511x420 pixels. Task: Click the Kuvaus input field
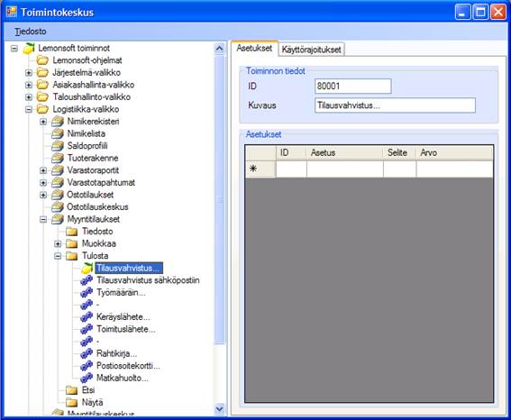(395, 105)
